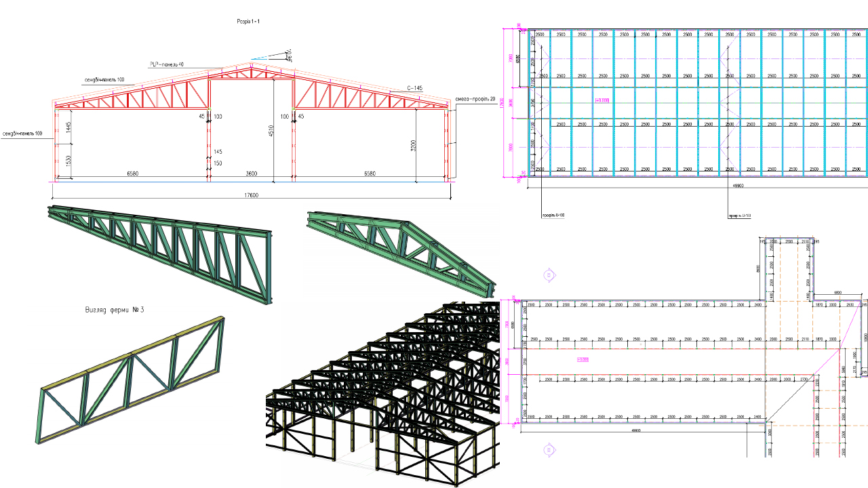
Task: Click the 'Вигляд ферми № 3' caption
Action: [x=115, y=310]
